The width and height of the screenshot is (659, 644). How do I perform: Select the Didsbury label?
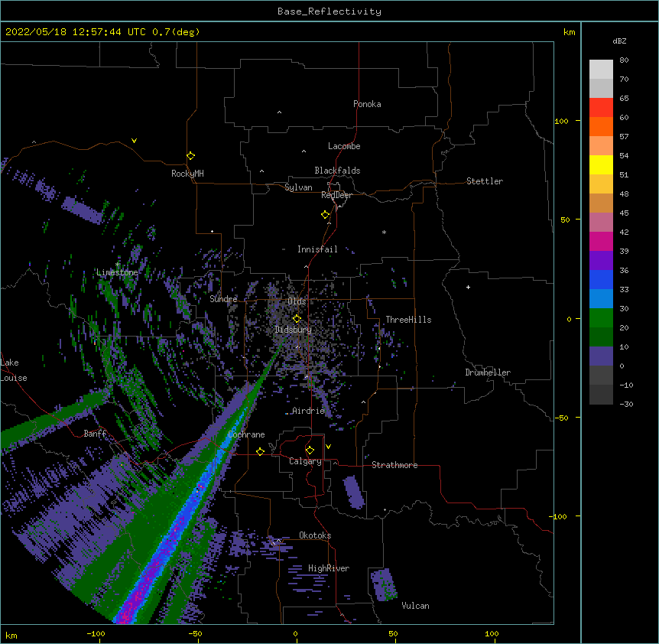point(294,330)
